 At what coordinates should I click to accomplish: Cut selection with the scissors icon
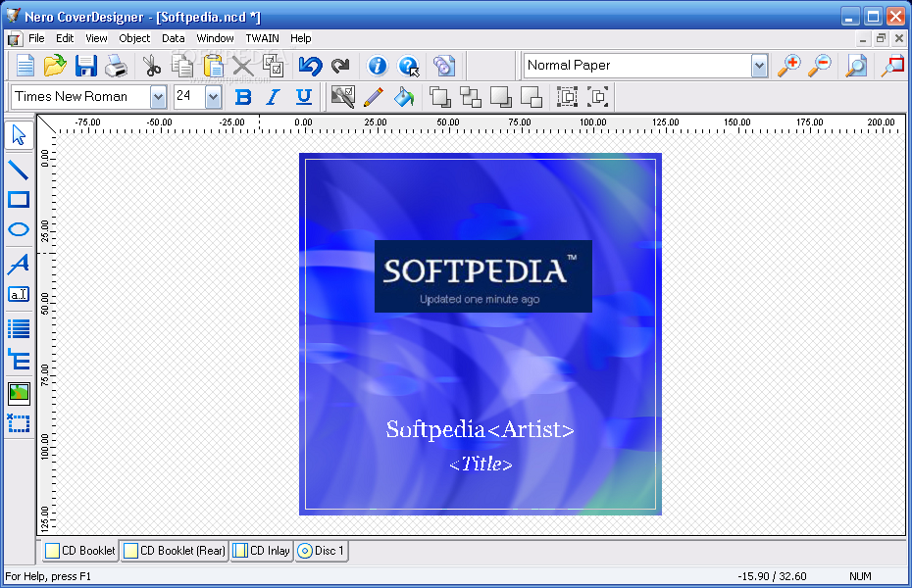pos(152,66)
